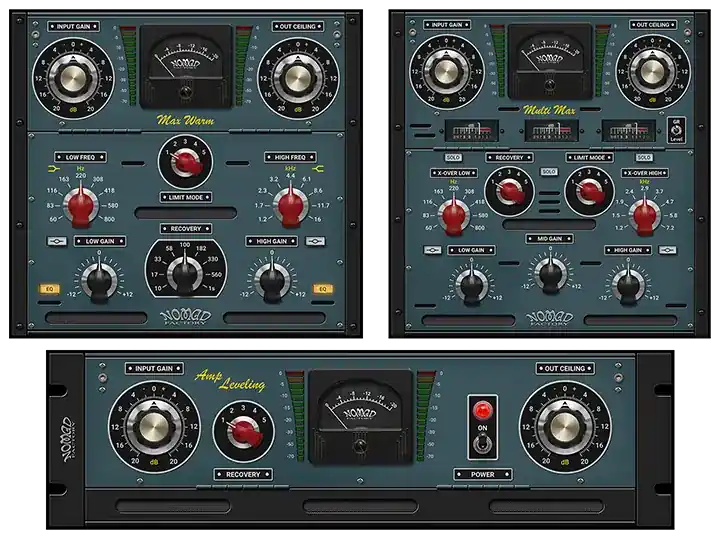The image size is (720, 540).
Task: Click the LIMIT MODE label on Max Warm
Action: tap(186, 197)
